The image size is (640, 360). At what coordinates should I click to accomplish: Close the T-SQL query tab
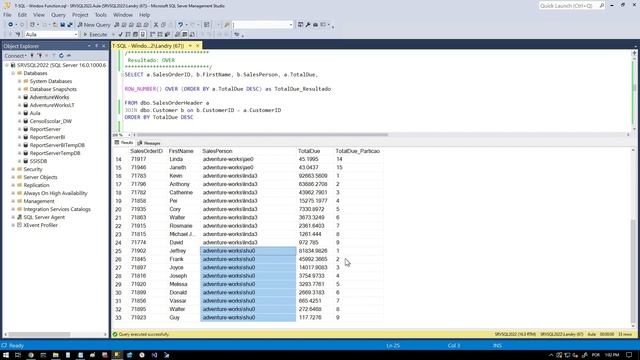click(x=198, y=46)
